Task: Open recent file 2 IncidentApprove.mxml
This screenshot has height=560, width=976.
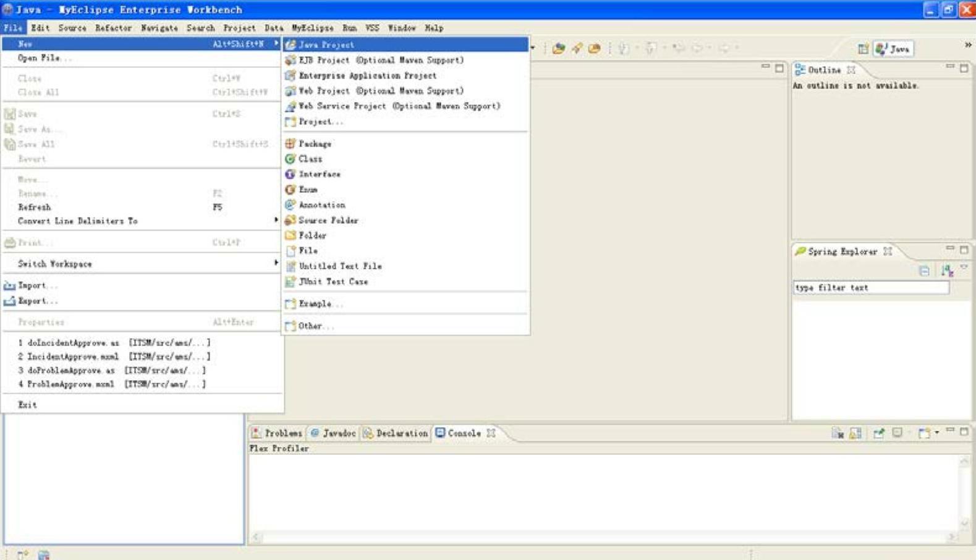Action: click(142, 357)
